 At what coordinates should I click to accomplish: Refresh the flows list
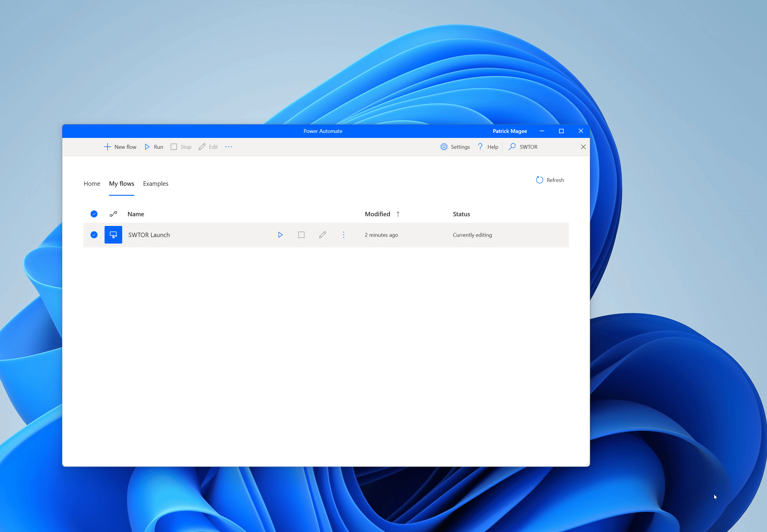pos(550,180)
